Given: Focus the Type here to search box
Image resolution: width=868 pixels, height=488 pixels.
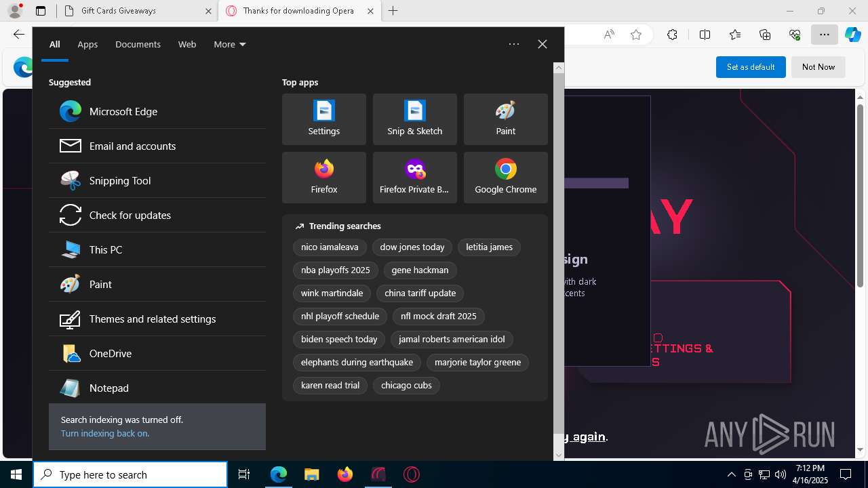Looking at the screenshot, I should (130, 474).
